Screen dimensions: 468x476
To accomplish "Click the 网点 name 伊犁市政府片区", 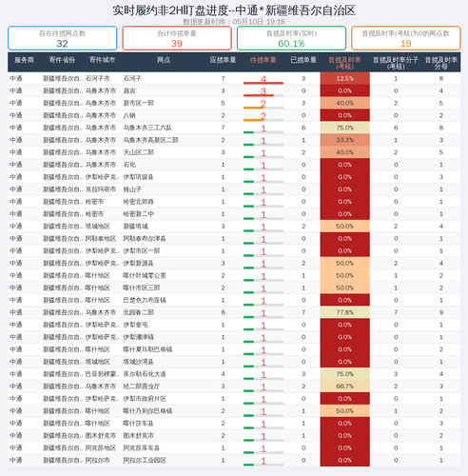I will [x=145, y=399].
